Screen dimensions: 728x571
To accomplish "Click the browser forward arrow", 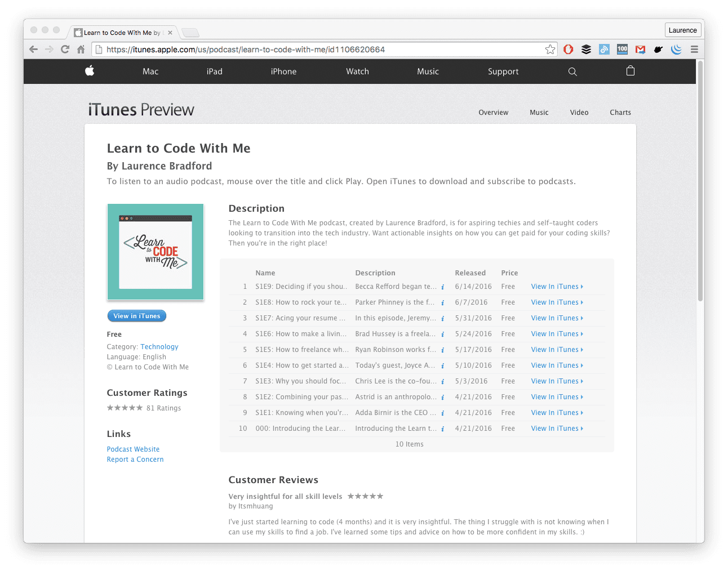I will coord(49,50).
